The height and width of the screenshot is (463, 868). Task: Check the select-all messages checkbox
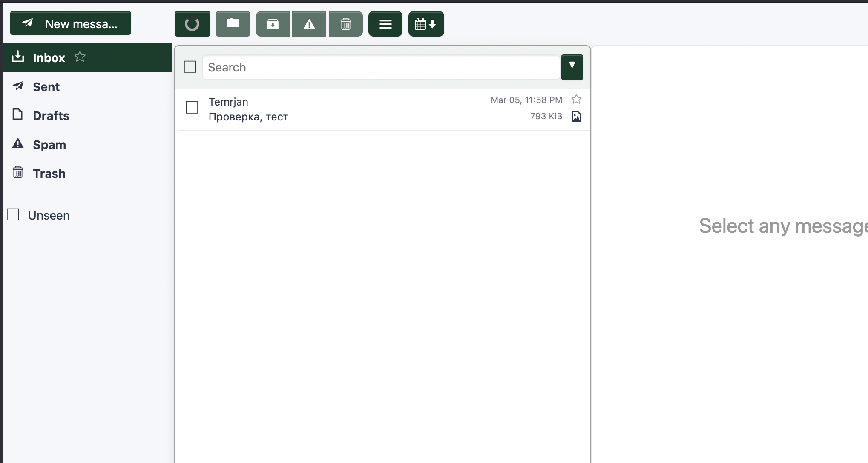pos(190,67)
